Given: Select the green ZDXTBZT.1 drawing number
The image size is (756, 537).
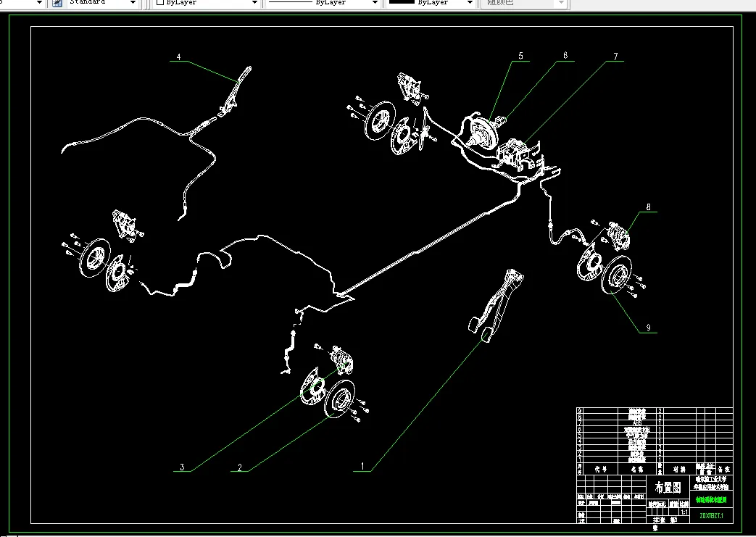Looking at the screenshot, I should [712, 516].
